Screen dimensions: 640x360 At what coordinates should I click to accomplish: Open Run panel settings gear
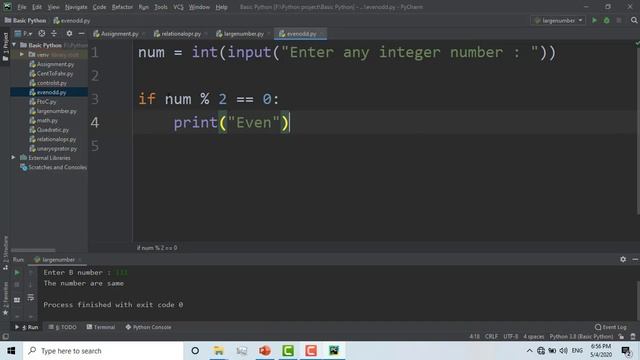click(623, 259)
